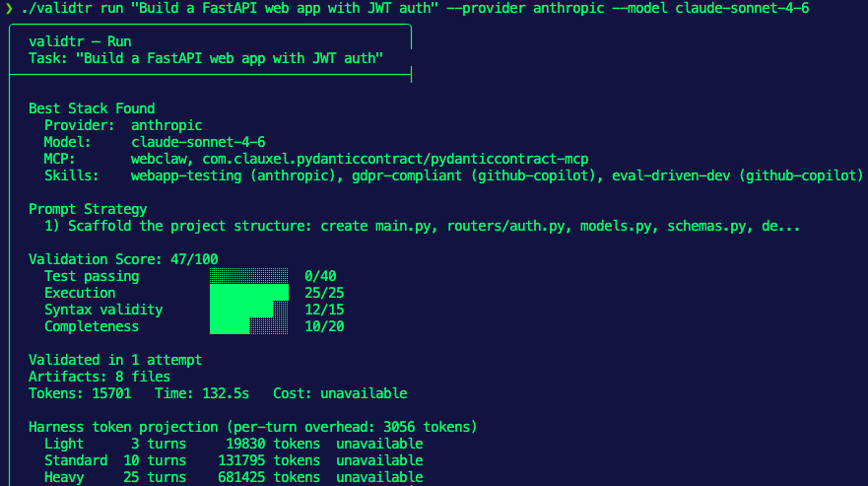Click the 'Scaffold the project structure' step line
The image size is (868, 486).
tap(422, 226)
